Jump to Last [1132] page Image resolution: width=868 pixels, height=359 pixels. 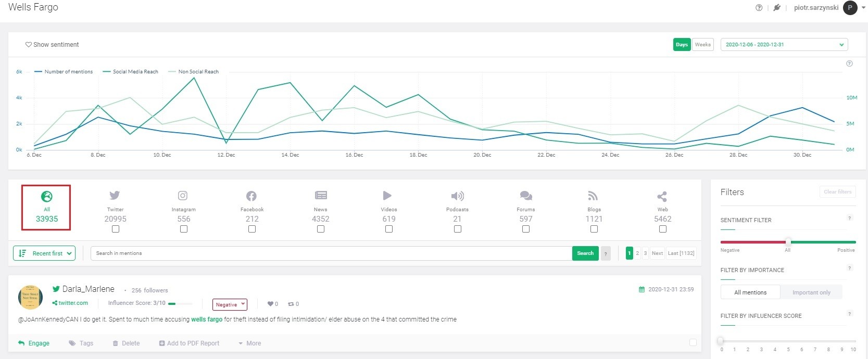point(681,253)
